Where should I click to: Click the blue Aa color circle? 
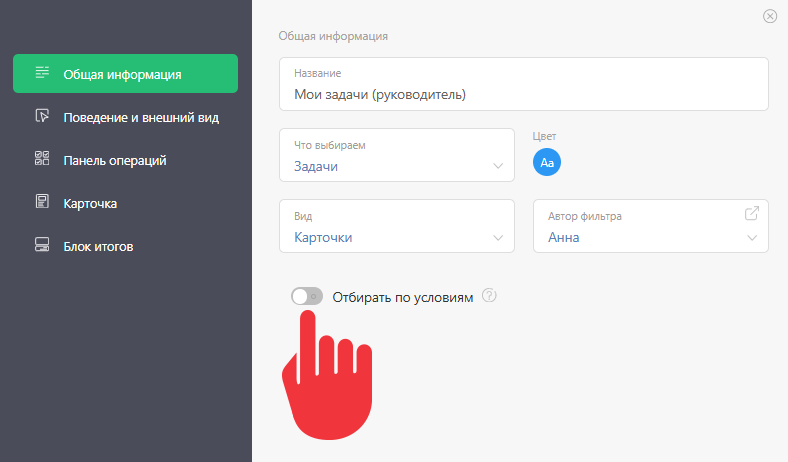(547, 162)
